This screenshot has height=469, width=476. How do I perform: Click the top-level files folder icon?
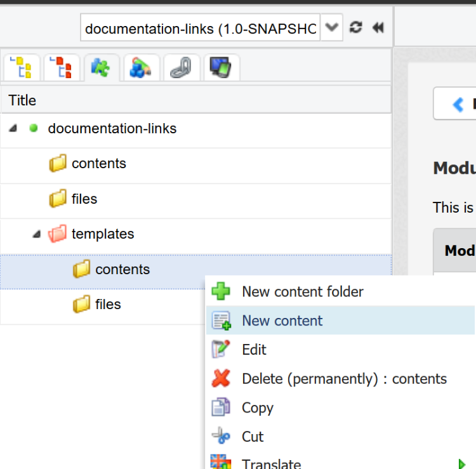[x=58, y=198]
